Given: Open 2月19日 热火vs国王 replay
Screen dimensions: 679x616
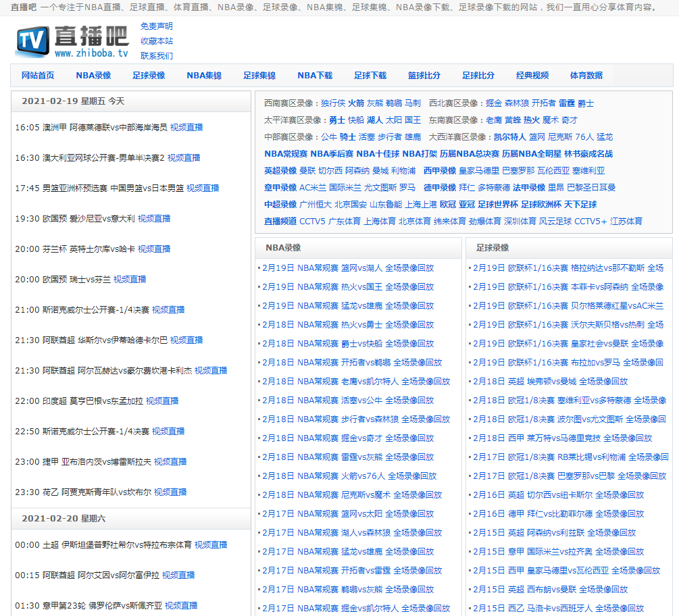Looking at the screenshot, I should tap(348, 286).
